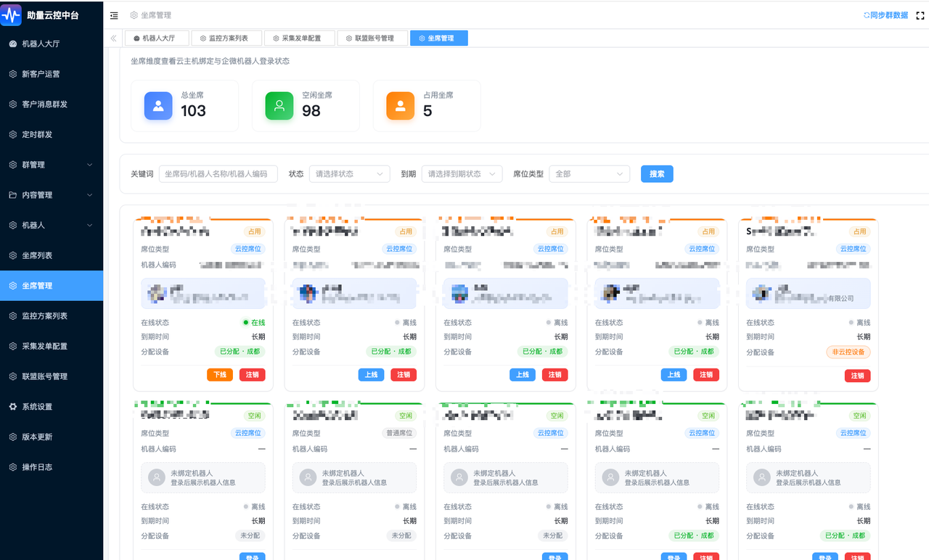Image resolution: width=929 pixels, height=560 pixels.
Task: Expand the 群管理 sidebar menu
Action: click(52, 165)
